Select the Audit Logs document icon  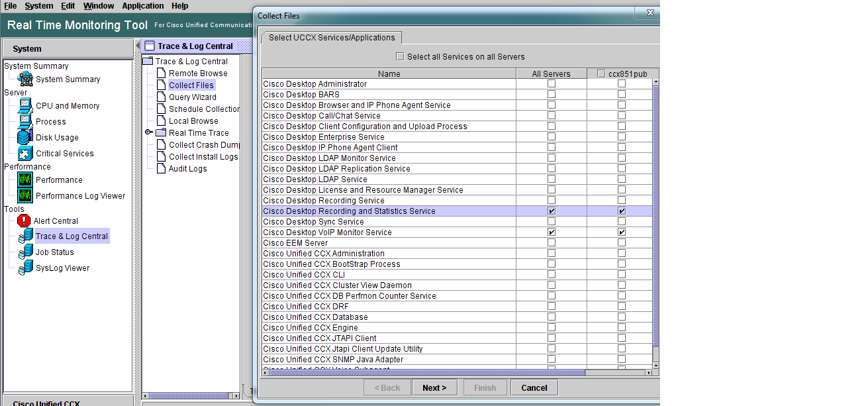coord(161,169)
